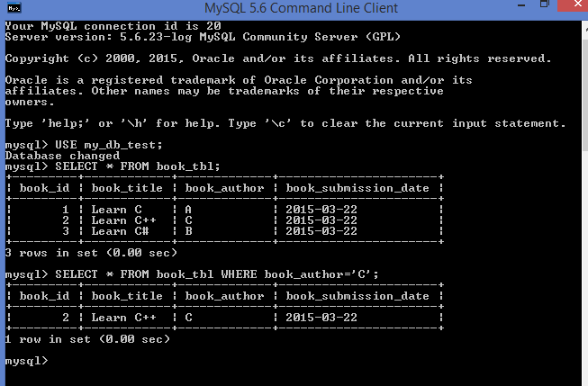Click the '1 row in set (0.00 sec)' line
This screenshot has height=386, width=588.
tap(87, 339)
